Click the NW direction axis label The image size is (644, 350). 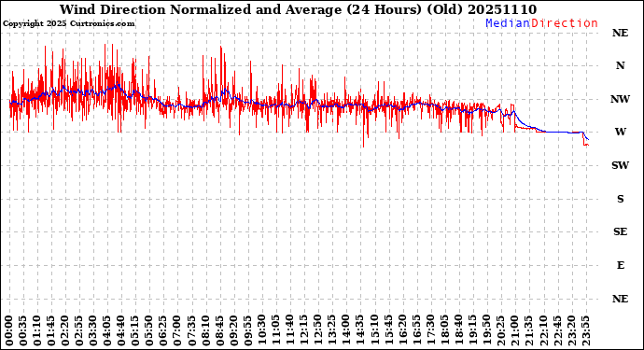[620, 99]
